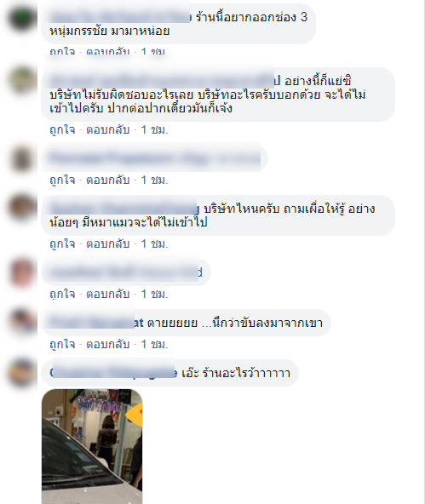Screen dimensions: 425x504
Task: Open blurred profile name in เอ๊ะ ร้านอะไร comment
Action: (113, 373)
